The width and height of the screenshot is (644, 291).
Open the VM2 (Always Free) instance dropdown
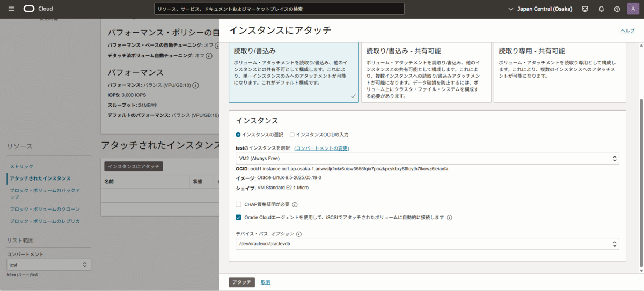427,159
